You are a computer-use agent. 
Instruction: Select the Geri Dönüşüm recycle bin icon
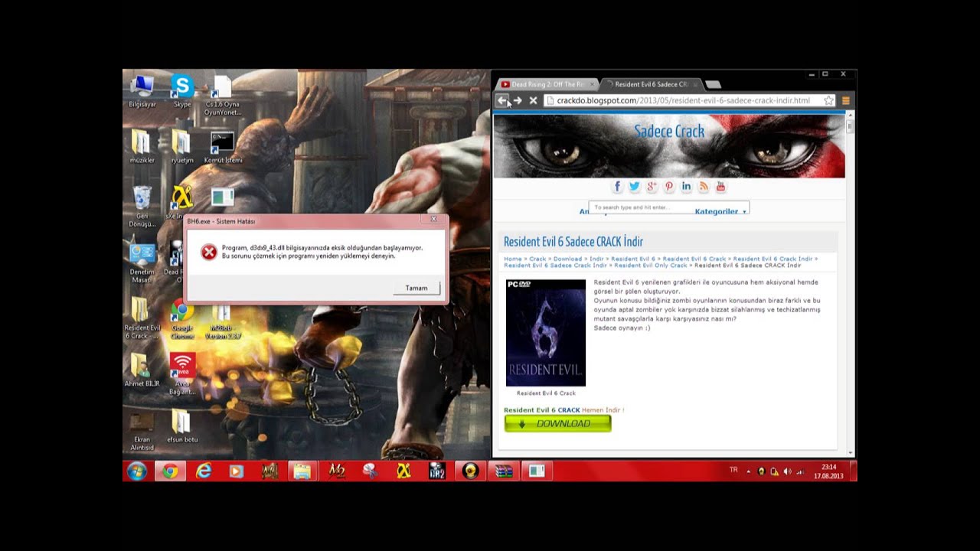pos(142,207)
